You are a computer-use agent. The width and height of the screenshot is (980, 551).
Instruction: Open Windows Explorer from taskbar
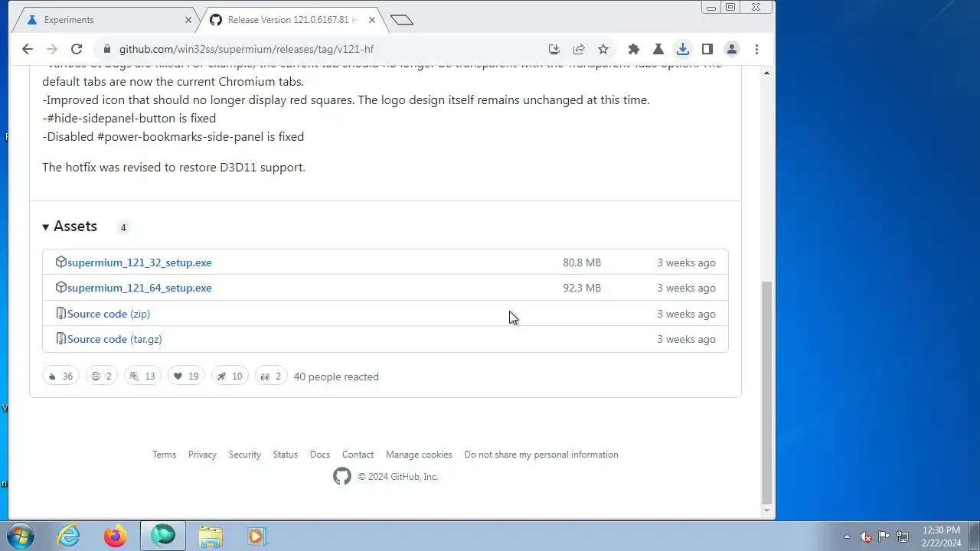[x=210, y=536]
